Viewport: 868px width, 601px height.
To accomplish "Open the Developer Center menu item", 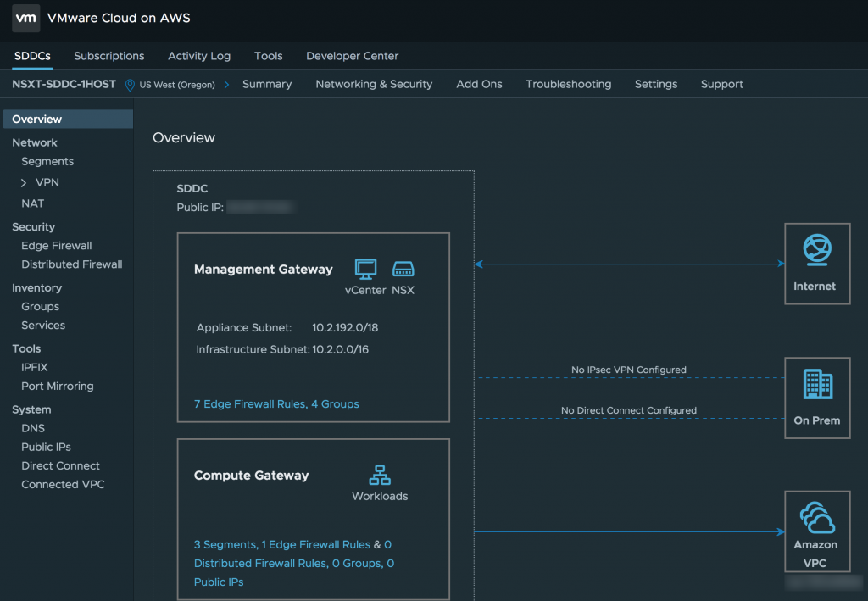I will 352,56.
